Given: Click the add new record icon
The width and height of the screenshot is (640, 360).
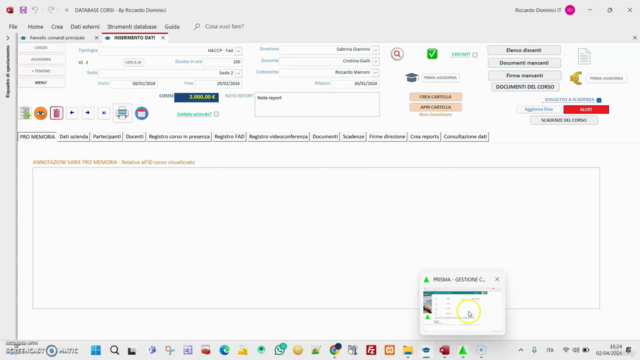Looking at the screenshot, I should [x=25, y=113].
